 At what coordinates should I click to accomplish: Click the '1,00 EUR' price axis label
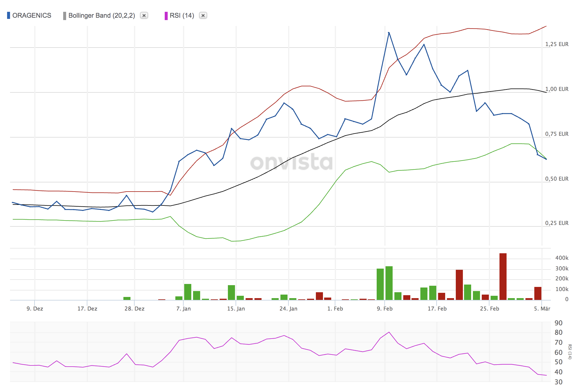557,89
